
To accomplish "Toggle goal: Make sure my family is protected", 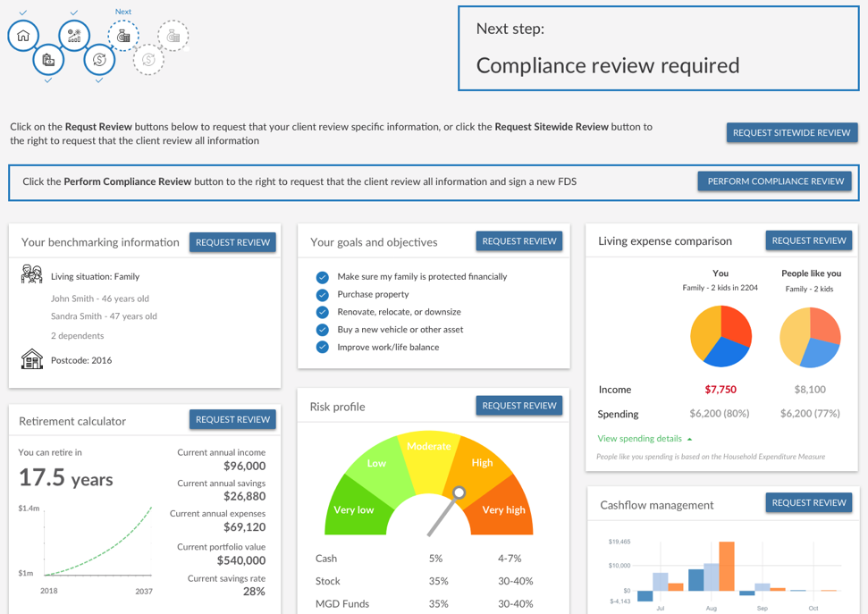I will click(322, 277).
